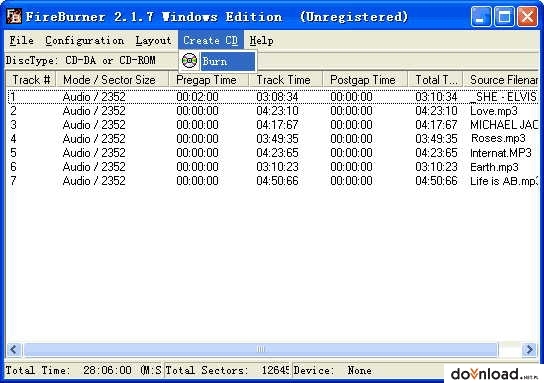Select track 6 Earth.mp3 row
The image size is (544, 383).
[x=272, y=167]
